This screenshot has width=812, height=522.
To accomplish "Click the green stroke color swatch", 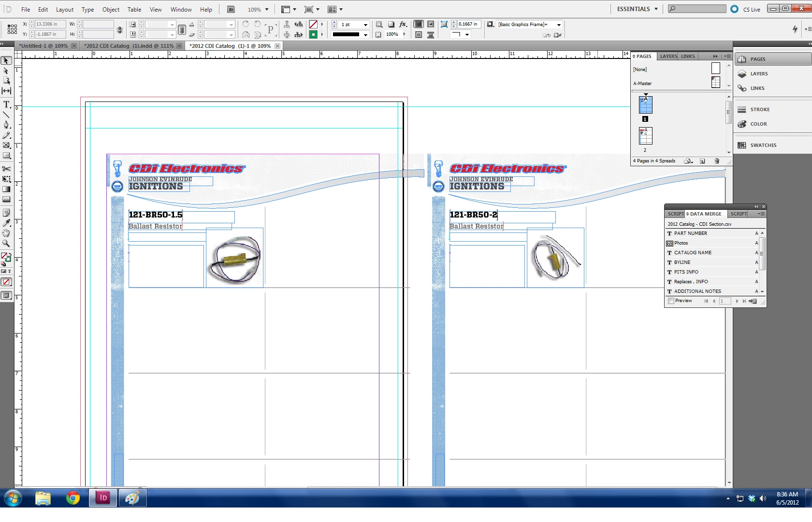I will point(313,35).
